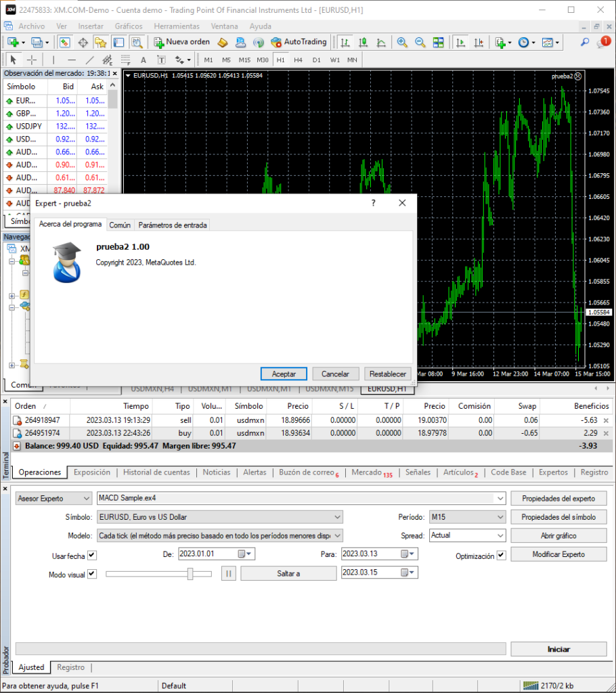Toggle the AutoTrading button
This screenshot has width=616, height=693.
click(299, 42)
